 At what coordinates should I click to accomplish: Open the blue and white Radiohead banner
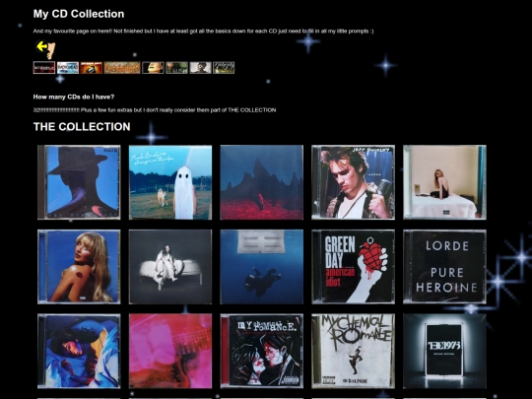pos(68,68)
